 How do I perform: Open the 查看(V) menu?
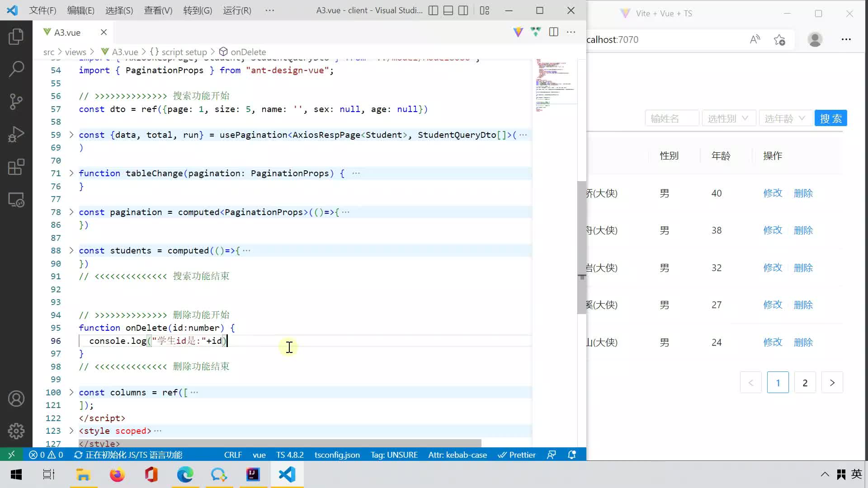click(158, 10)
